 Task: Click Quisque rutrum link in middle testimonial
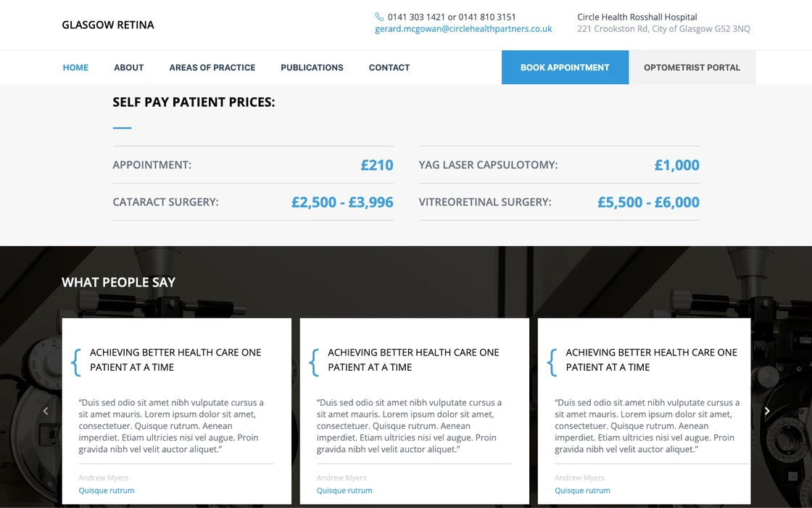344,491
